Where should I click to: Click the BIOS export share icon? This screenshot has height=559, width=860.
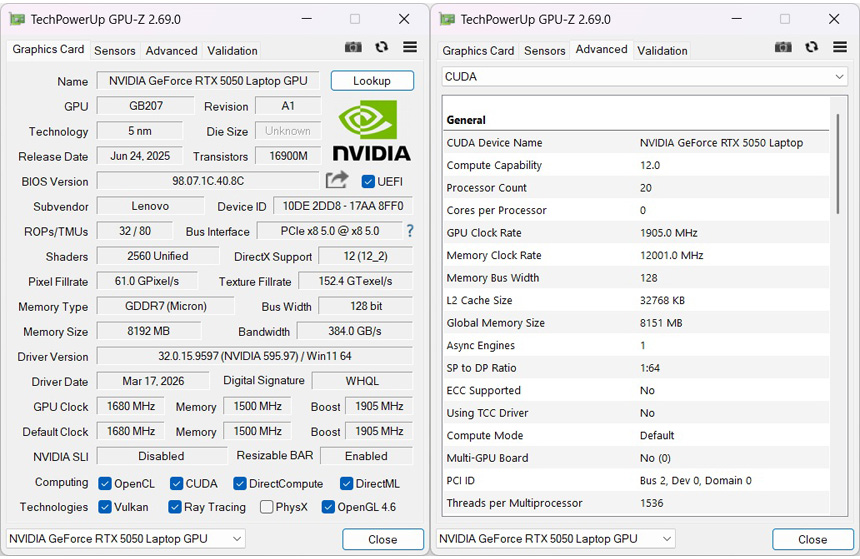(337, 180)
